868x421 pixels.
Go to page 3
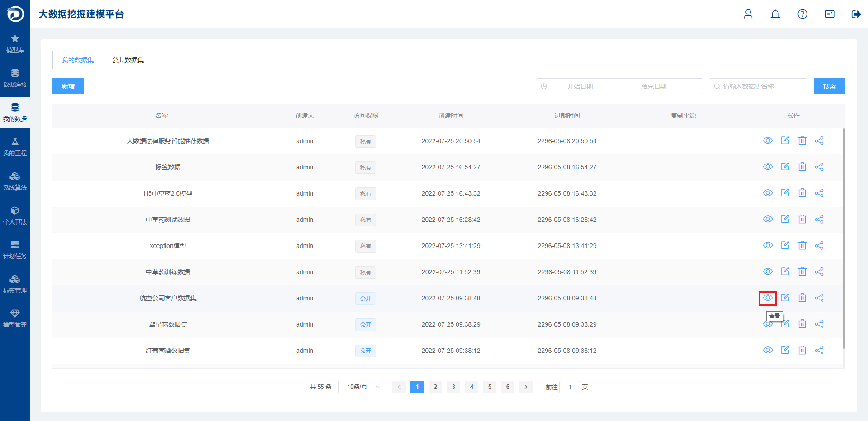[x=453, y=387]
